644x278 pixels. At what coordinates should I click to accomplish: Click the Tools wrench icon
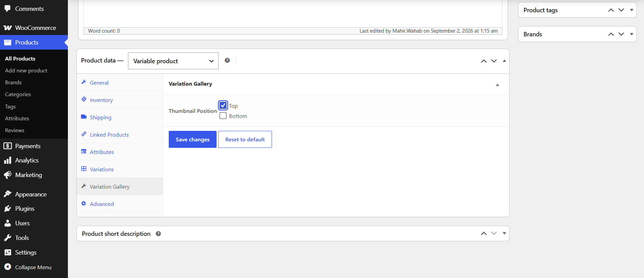click(7, 238)
